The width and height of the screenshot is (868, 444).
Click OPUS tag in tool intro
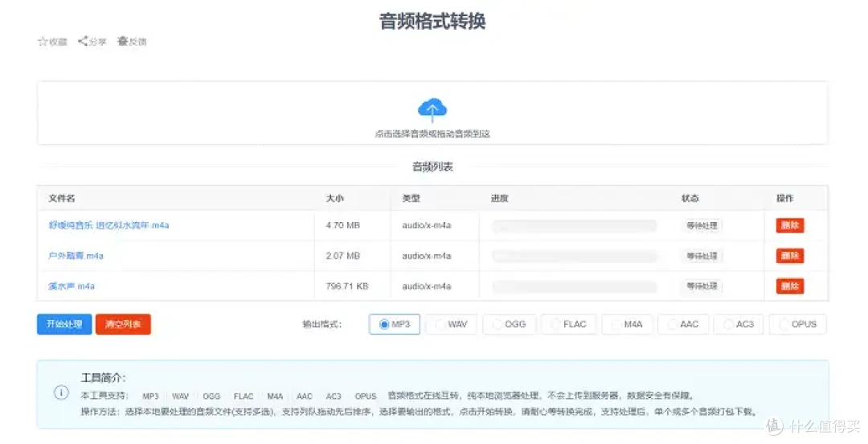[366, 397]
